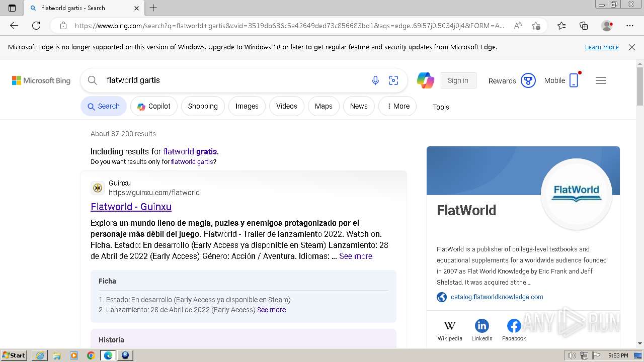Switch to the Maps tab

coord(324,106)
